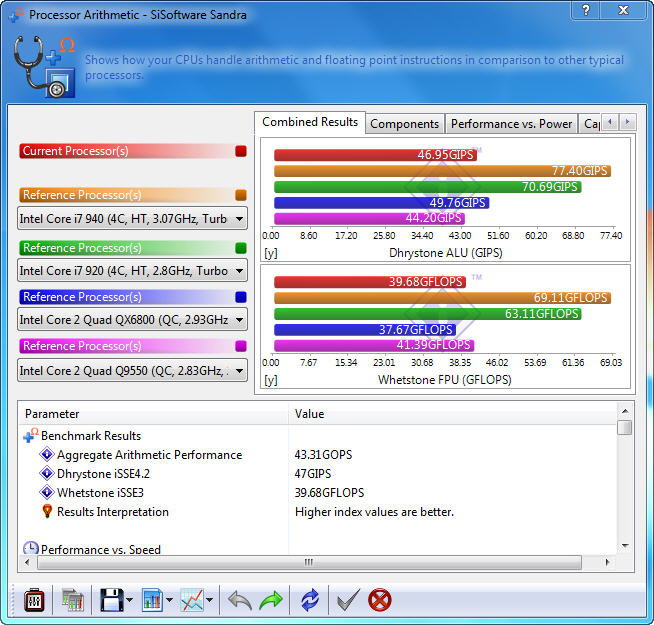Toggle the red Current Processor(s) checkbox
The image size is (654, 625).
241,151
